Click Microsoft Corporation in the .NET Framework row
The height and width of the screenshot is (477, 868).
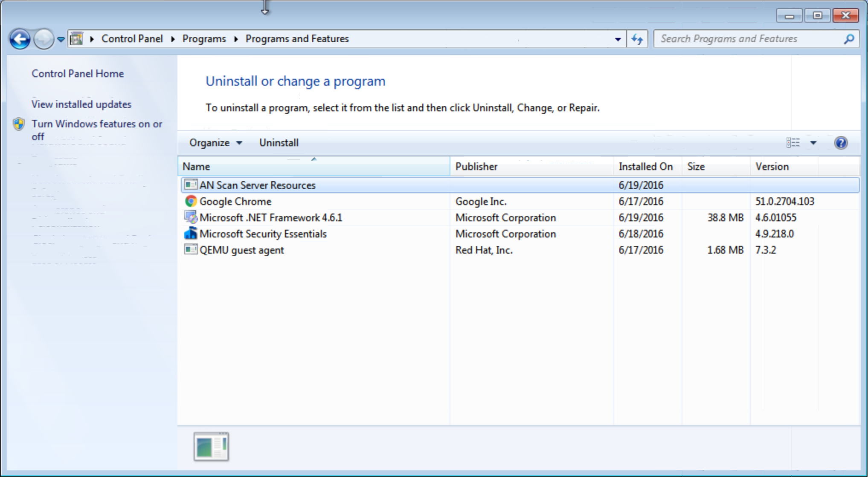pos(506,217)
